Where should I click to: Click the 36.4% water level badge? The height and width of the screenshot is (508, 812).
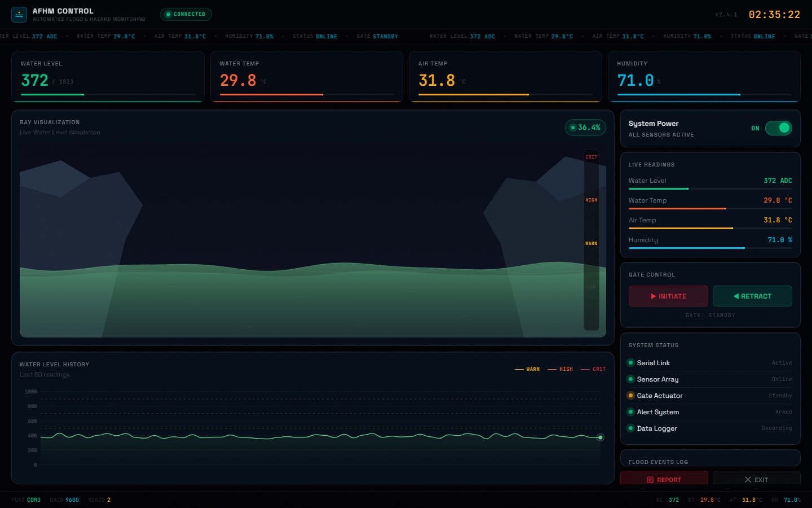tap(585, 128)
